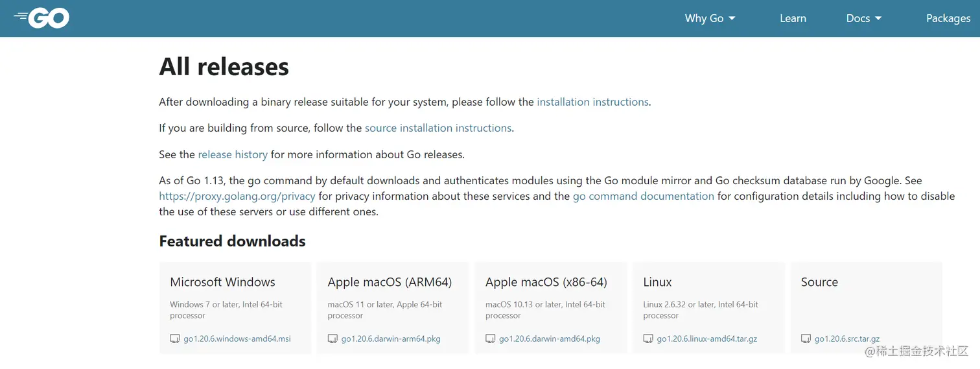
Task: Download go1.20.6.windows-amd64.msi file link
Action: pyautogui.click(x=237, y=339)
